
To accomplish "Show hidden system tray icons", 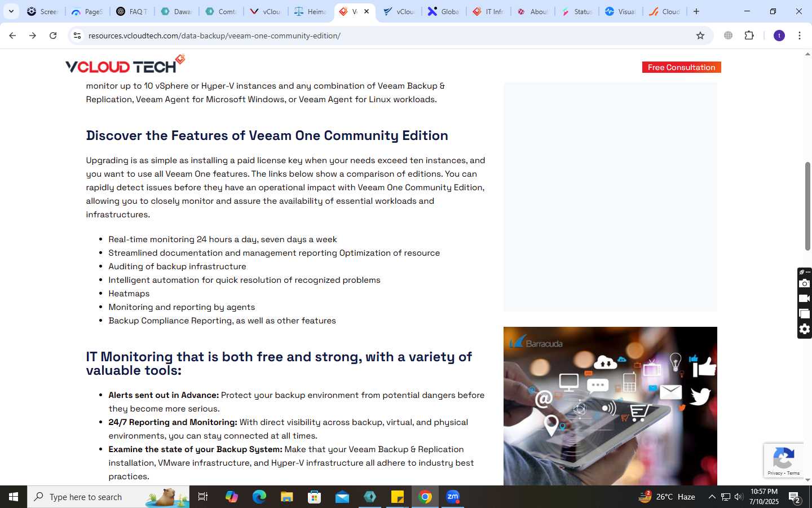I will (712, 497).
